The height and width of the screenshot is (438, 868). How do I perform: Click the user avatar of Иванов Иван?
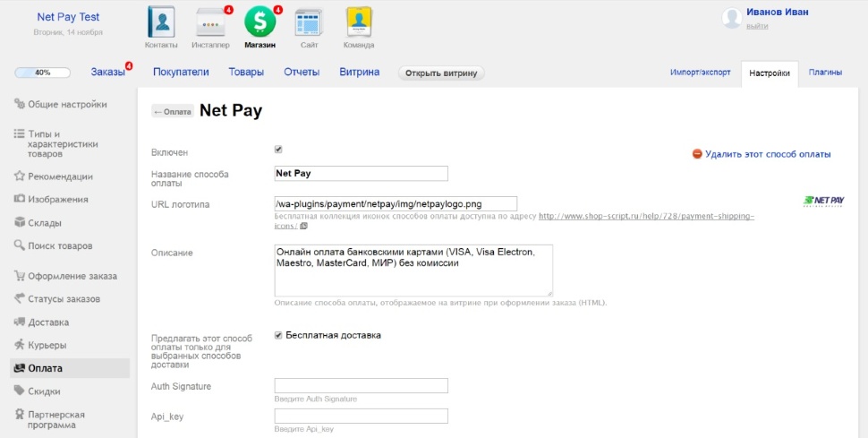732,18
